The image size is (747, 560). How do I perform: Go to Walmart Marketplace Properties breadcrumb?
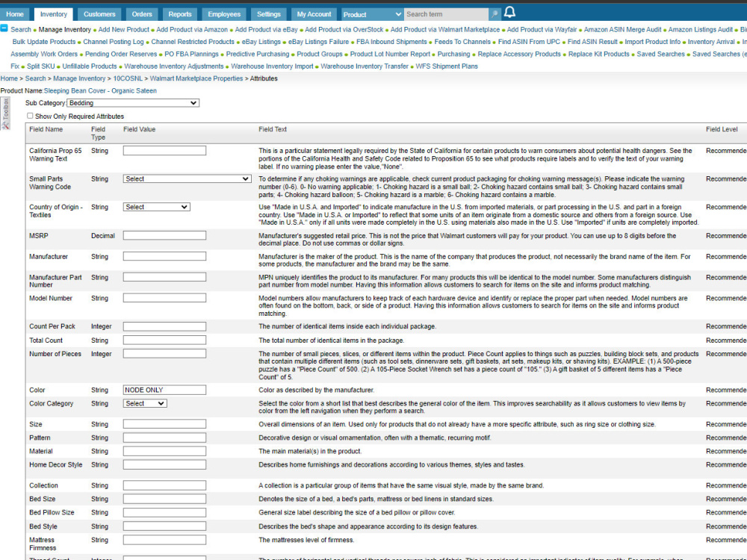(x=196, y=78)
